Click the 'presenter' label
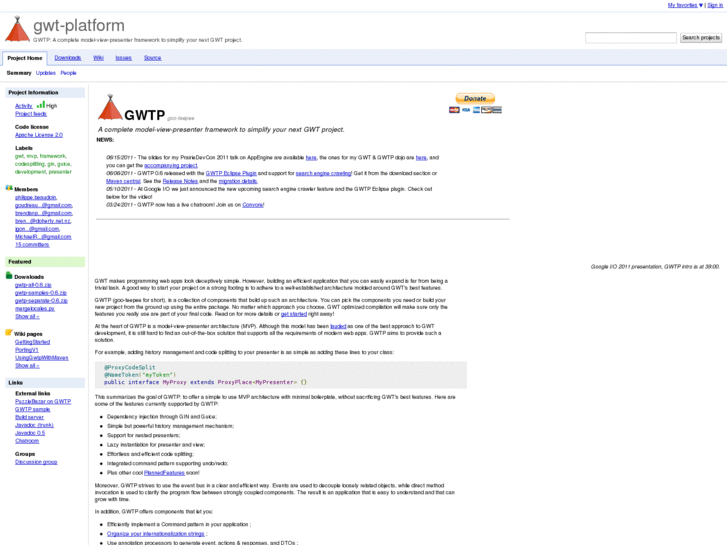Viewport: 727px width, 545px height. click(x=60, y=172)
